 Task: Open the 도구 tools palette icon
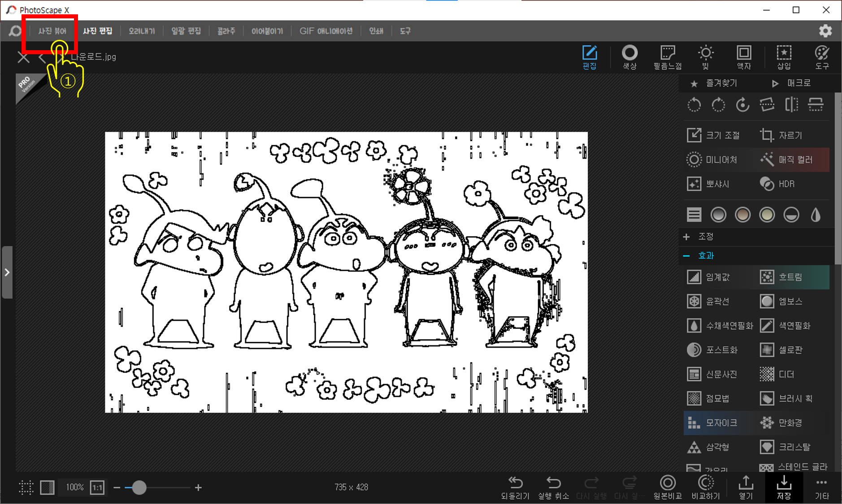822,57
